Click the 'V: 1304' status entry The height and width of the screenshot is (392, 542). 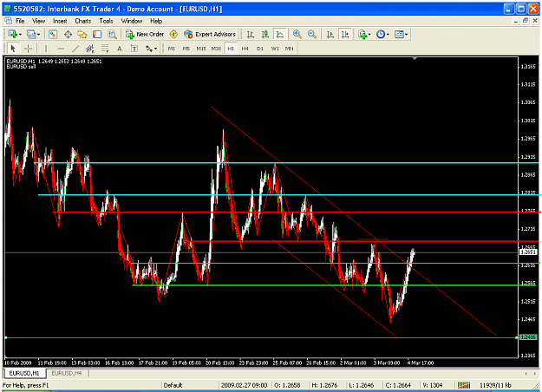pyautogui.click(x=432, y=385)
